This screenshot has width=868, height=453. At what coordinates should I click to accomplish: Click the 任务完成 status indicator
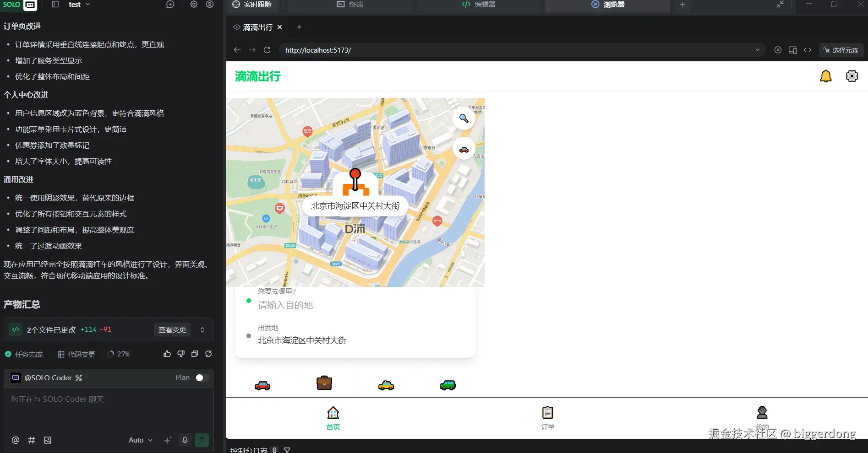24,354
